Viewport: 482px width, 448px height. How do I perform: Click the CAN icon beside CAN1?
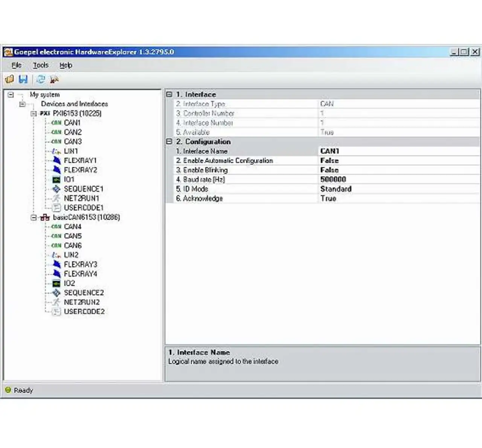coord(56,123)
